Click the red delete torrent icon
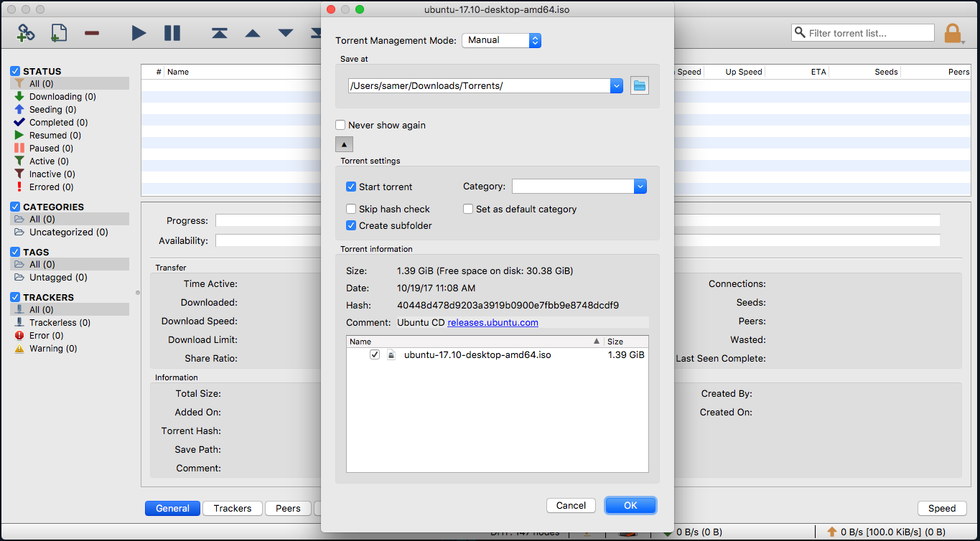The height and width of the screenshot is (541, 980). (x=91, y=32)
